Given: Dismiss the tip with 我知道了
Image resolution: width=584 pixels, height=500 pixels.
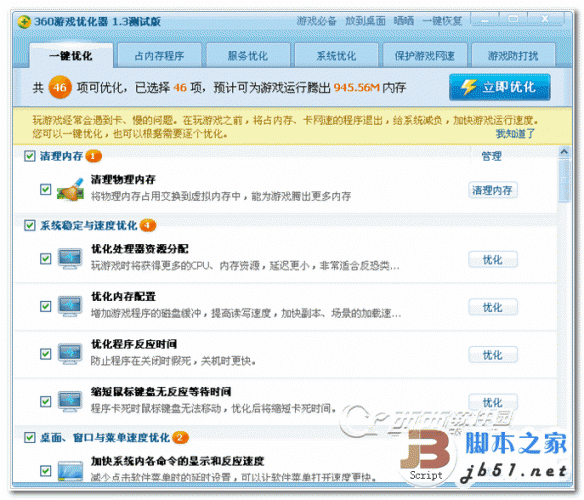Looking at the screenshot, I should point(515,133).
